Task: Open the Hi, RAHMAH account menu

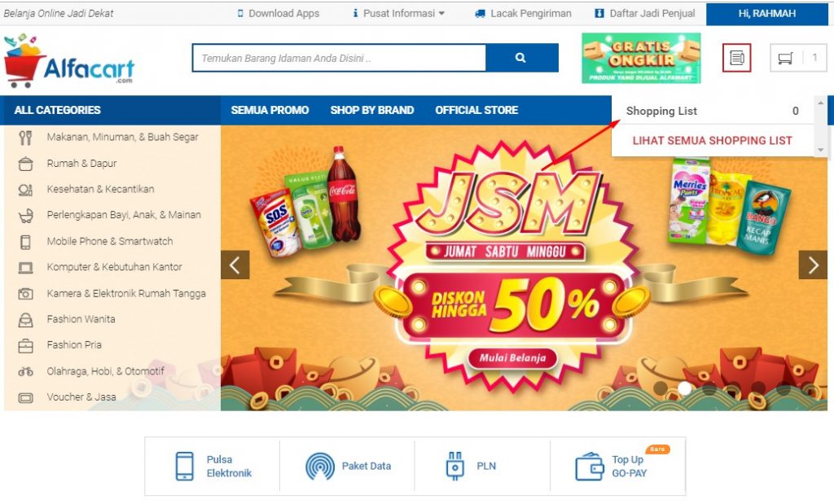Action: 767,14
